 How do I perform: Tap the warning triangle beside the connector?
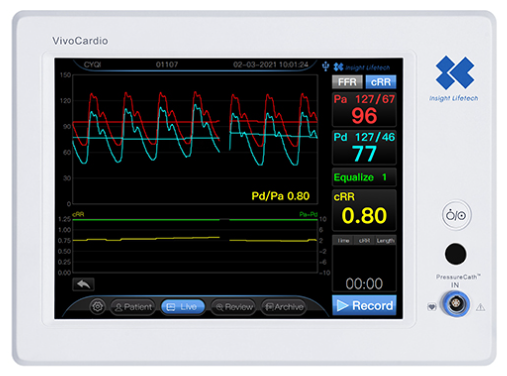(x=480, y=307)
